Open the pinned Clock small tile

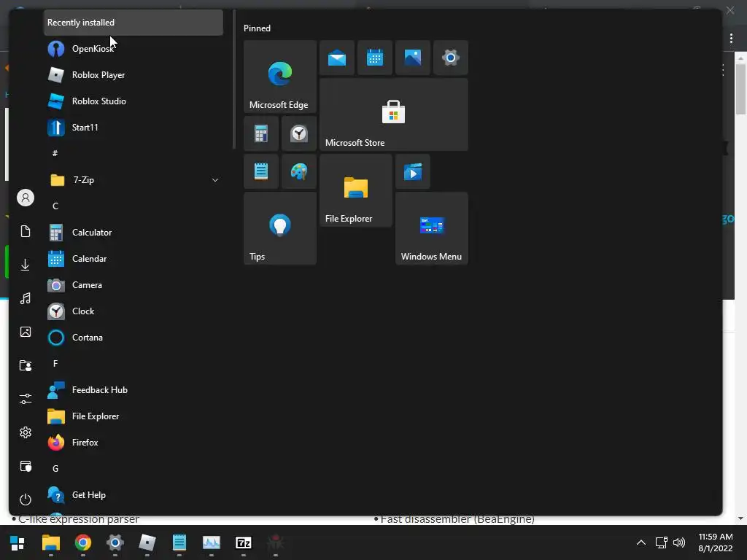click(x=299, y=133)
